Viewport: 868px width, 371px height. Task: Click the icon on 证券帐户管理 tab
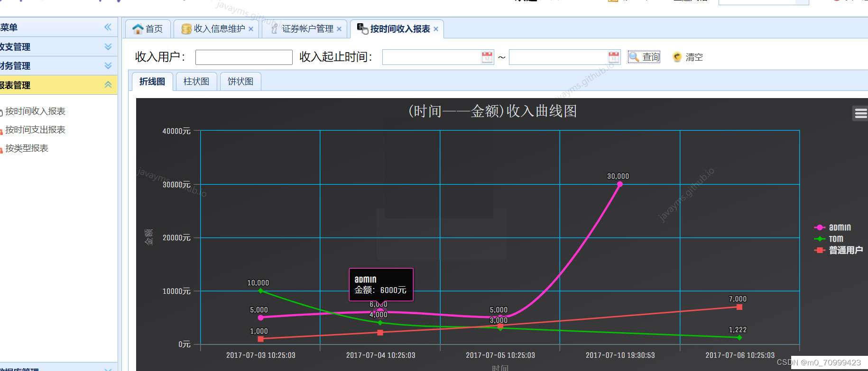[274, 29]
